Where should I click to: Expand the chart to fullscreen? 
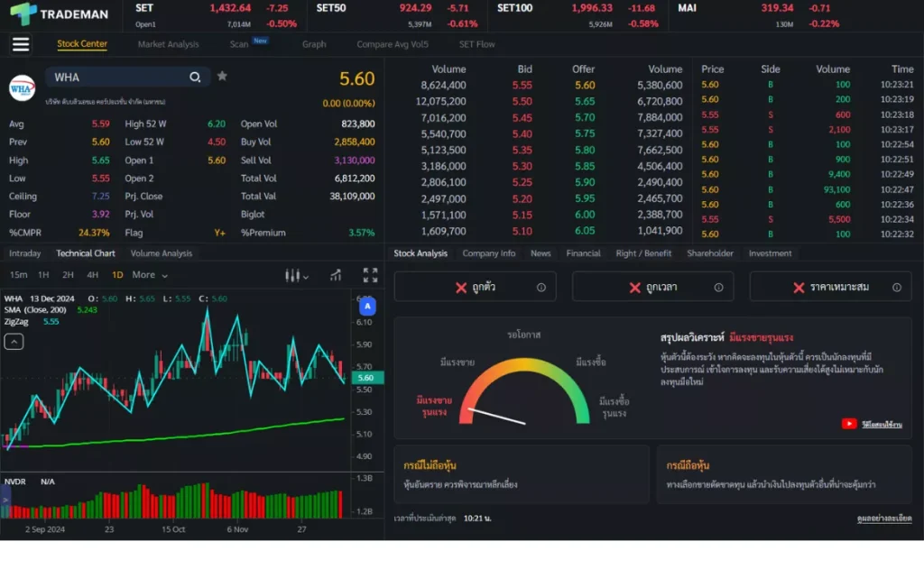tap(370, 275)
